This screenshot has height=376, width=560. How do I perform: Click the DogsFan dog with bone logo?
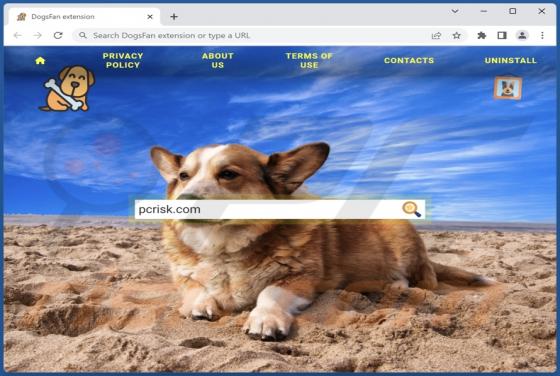coord(67,89)
